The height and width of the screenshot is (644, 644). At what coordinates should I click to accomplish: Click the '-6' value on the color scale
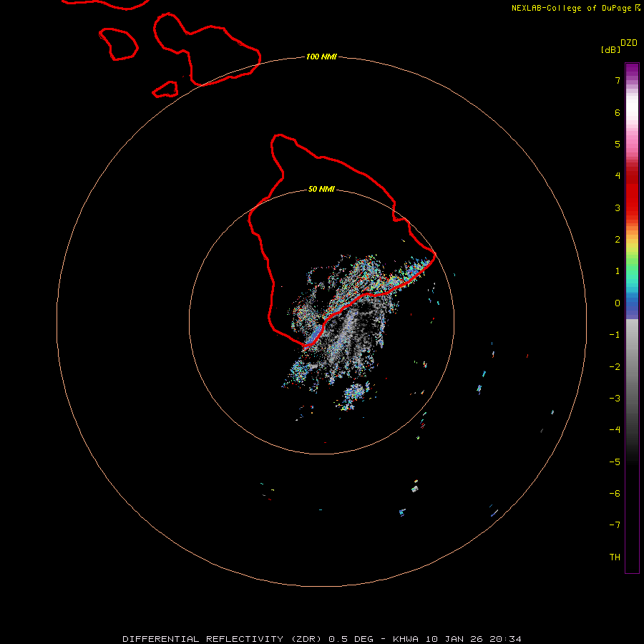(x=615, y=494)
